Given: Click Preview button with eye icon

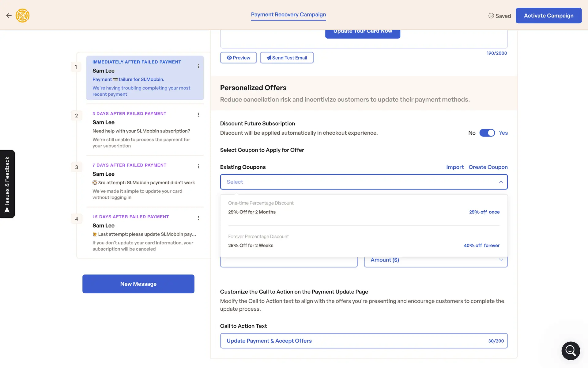Looking at the screenshot, I should 238,58.
